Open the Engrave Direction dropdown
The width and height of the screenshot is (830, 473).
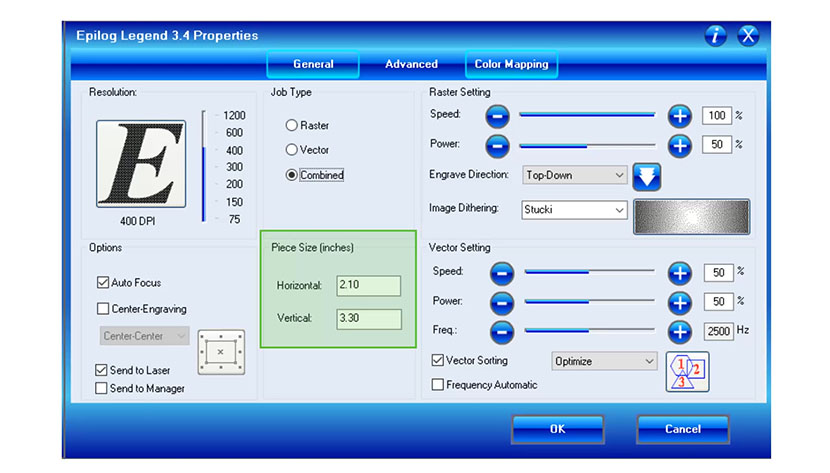pyautogui.click(x=575, y=175)
